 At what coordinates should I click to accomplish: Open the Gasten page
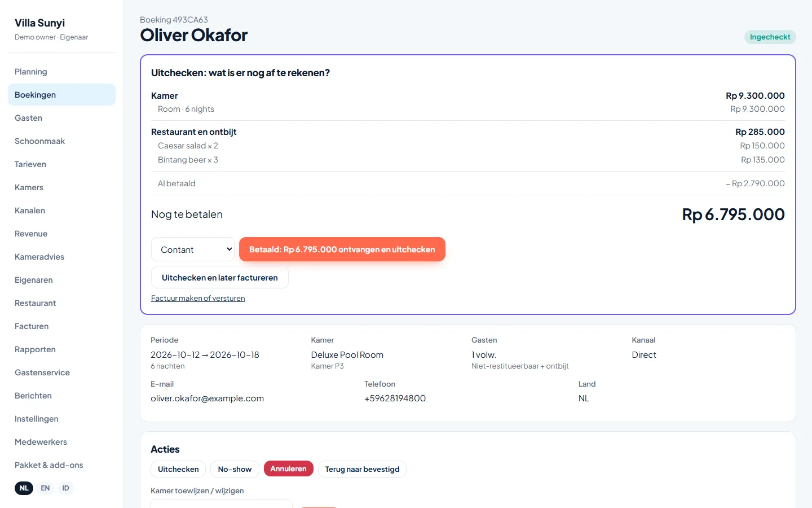point(61,118)
